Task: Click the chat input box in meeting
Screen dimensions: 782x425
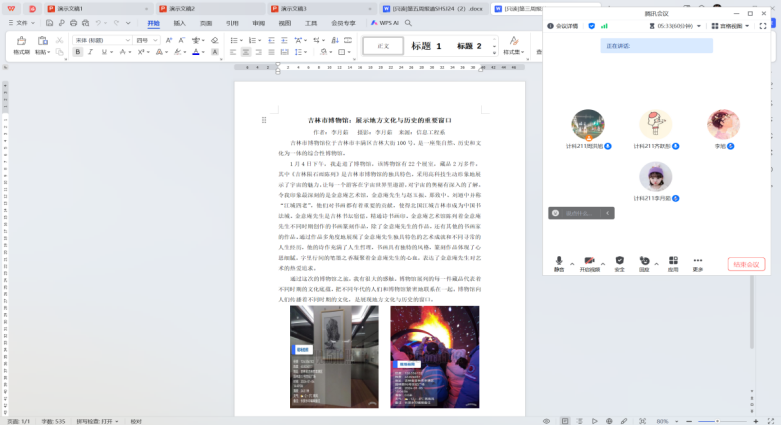Action: [581, 213]
